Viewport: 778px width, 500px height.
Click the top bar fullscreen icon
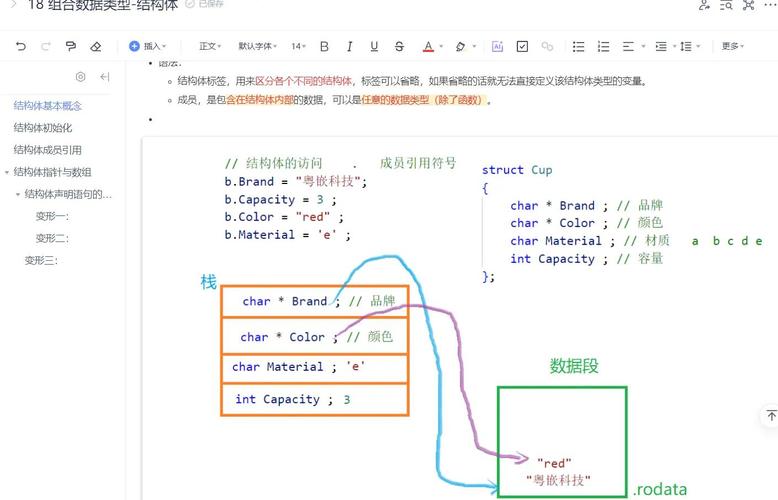click(x=749, y=5)
